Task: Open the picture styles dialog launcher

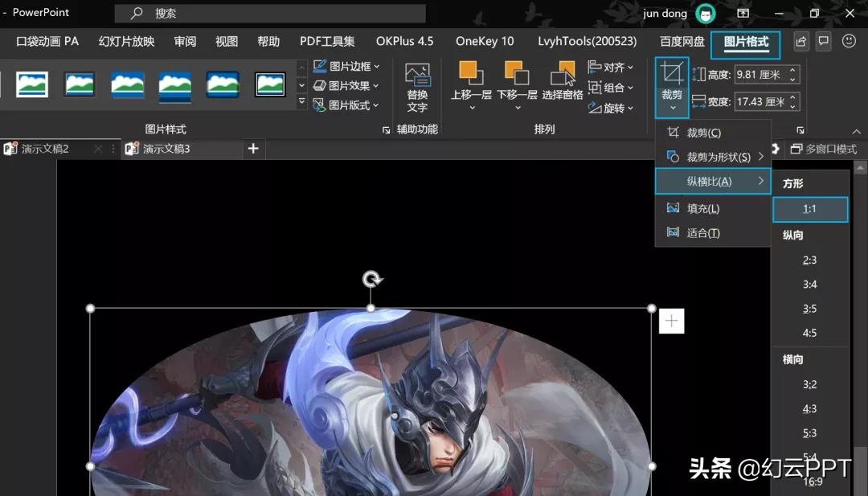Action: tap(386, 130)
